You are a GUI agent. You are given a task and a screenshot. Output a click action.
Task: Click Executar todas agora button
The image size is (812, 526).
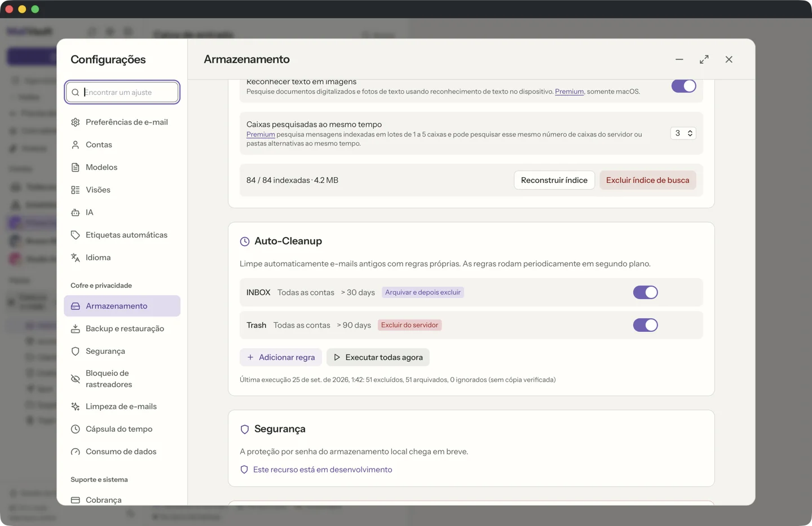378,357
